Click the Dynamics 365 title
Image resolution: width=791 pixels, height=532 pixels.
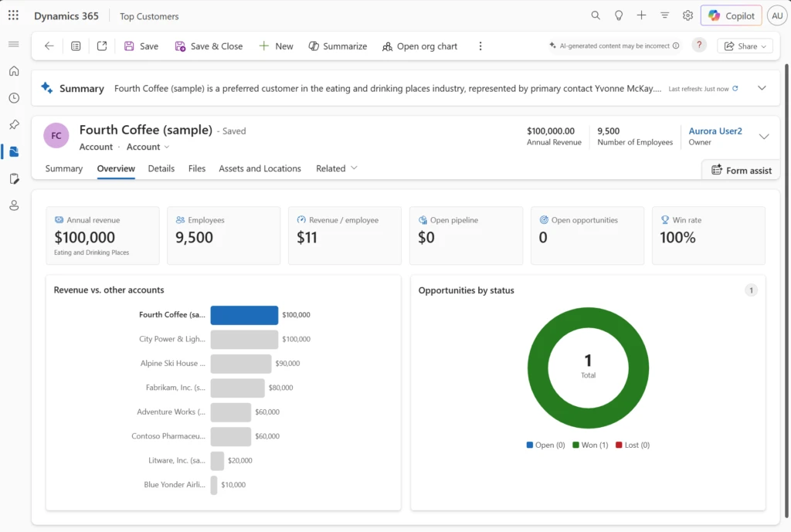coord(66,15)
